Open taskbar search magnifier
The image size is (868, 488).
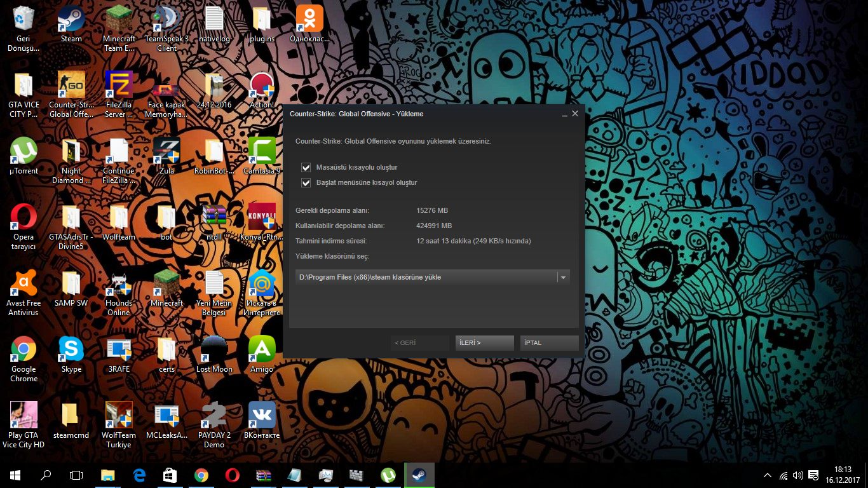[x=46, y=475]
